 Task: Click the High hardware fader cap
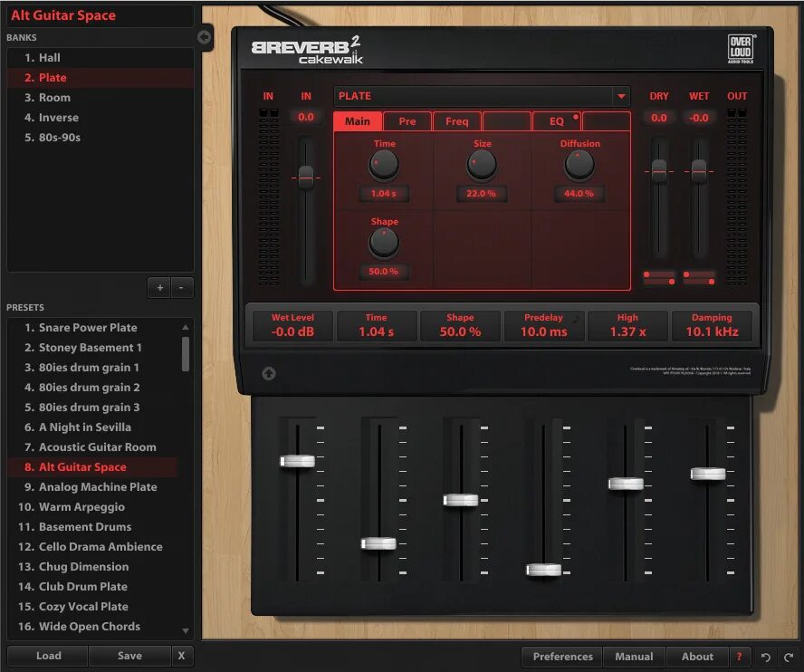pos(626,484)
